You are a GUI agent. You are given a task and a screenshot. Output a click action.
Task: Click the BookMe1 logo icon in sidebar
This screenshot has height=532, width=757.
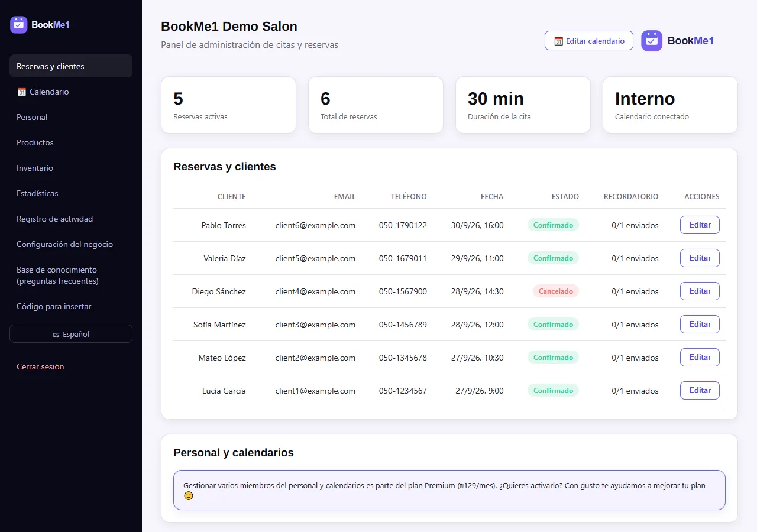click(x=19, y=25)
